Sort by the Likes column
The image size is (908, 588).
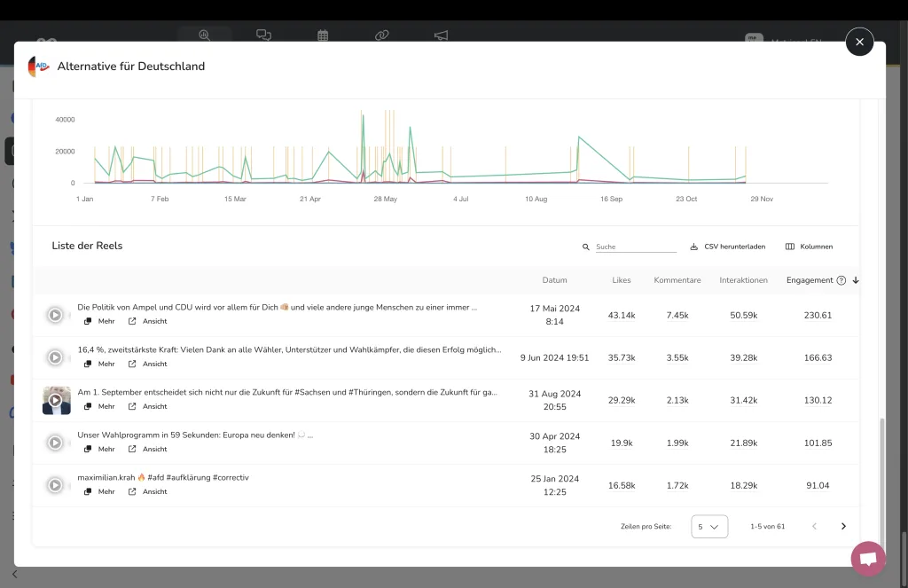[x=622, y=279]
